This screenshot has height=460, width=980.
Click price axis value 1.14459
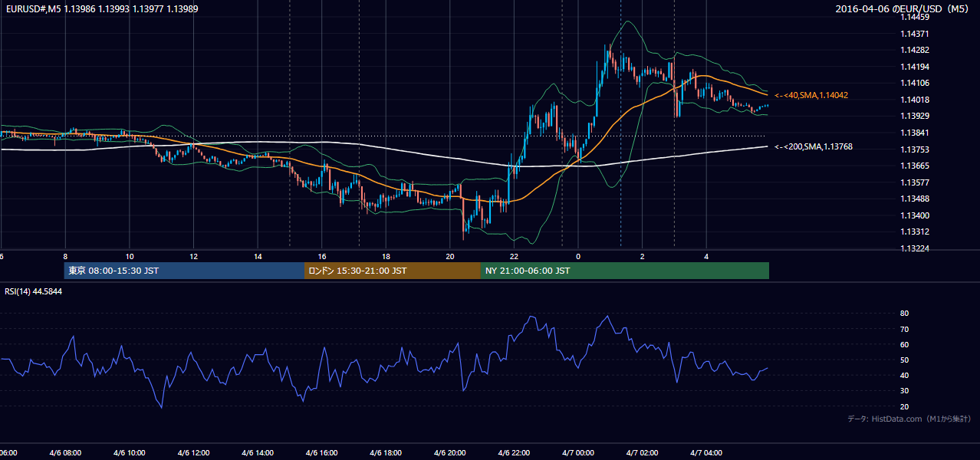914,17
